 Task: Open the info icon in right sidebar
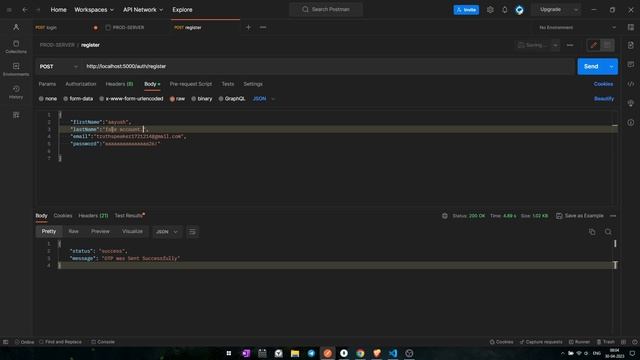point(631,122)
